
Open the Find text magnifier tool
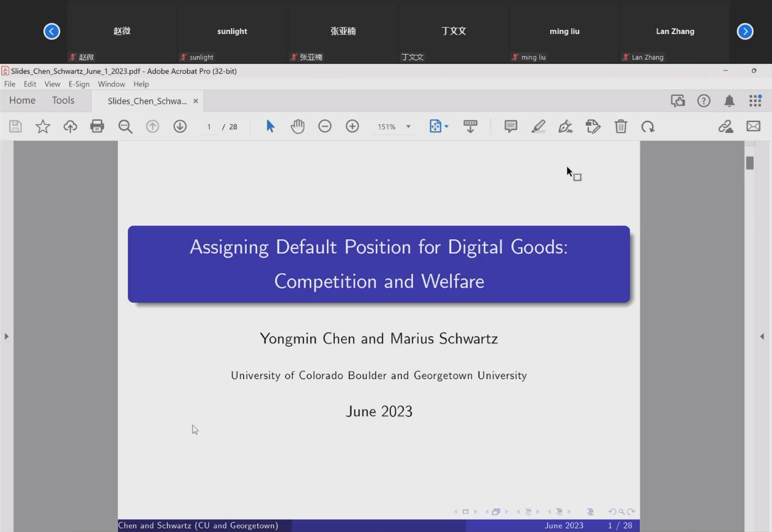click(125, 126)
